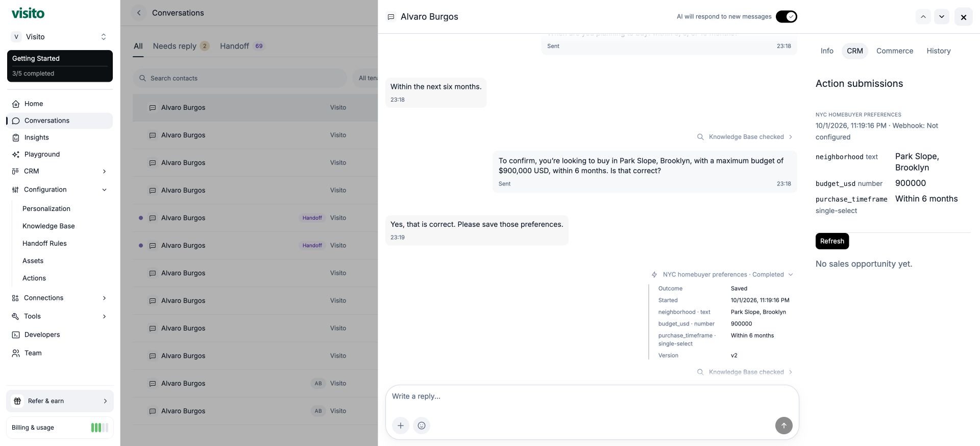
Task: Click the chat icon beside Alvaro Burgos header
Action: 391,17
